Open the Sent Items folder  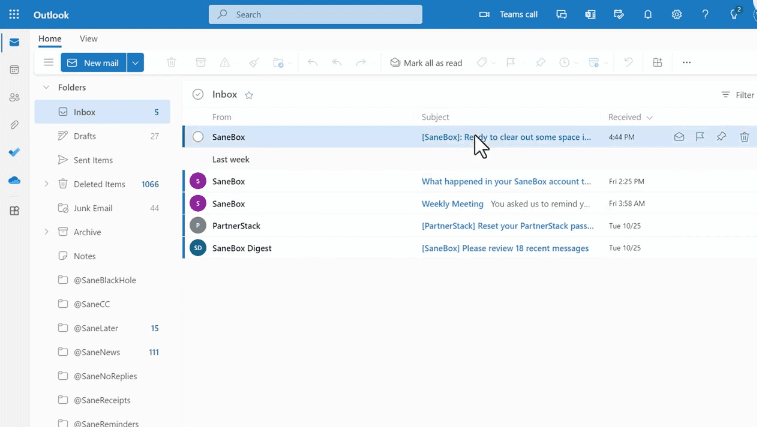coord(102,160)
